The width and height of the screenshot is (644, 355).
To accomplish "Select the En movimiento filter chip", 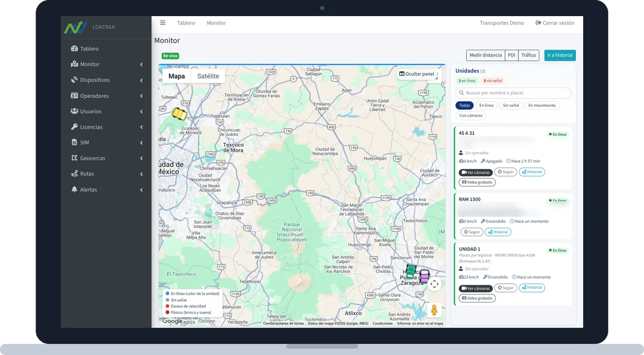I will pos(542,105).
